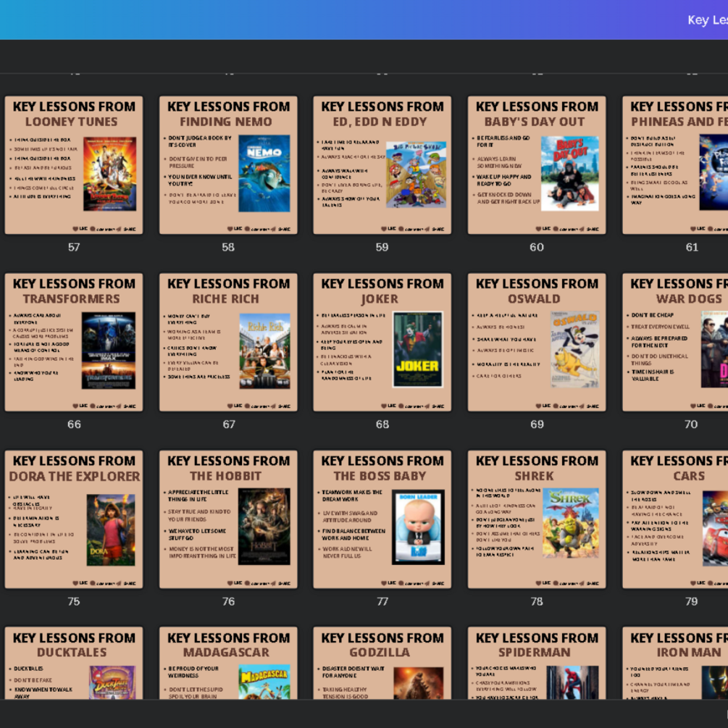Viewport: 728px width, 728px height.
Task: Select the Finding Nemo page thumbnail 58
Action: pos(228,165)
